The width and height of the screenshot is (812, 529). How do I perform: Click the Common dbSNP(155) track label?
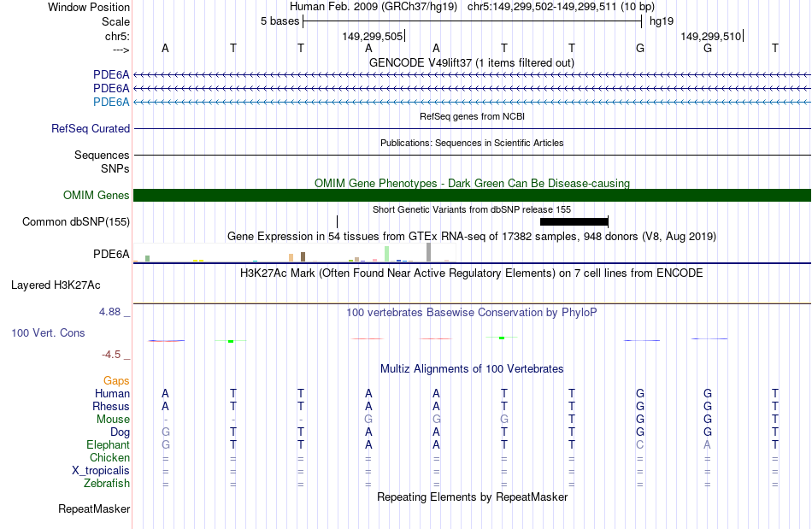76,221
